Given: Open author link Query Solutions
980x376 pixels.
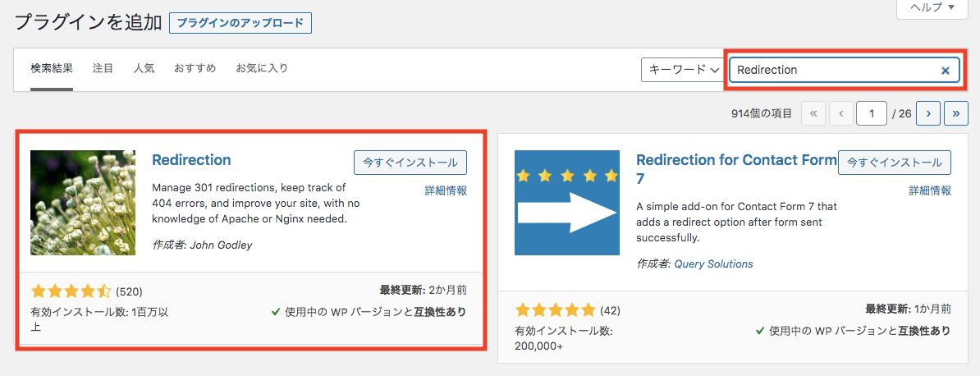Looking at the screenshot, I should 713,264.
